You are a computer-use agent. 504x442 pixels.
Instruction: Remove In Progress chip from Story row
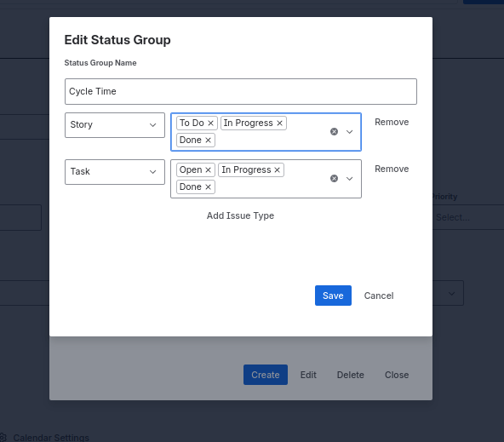coord(279,123)
